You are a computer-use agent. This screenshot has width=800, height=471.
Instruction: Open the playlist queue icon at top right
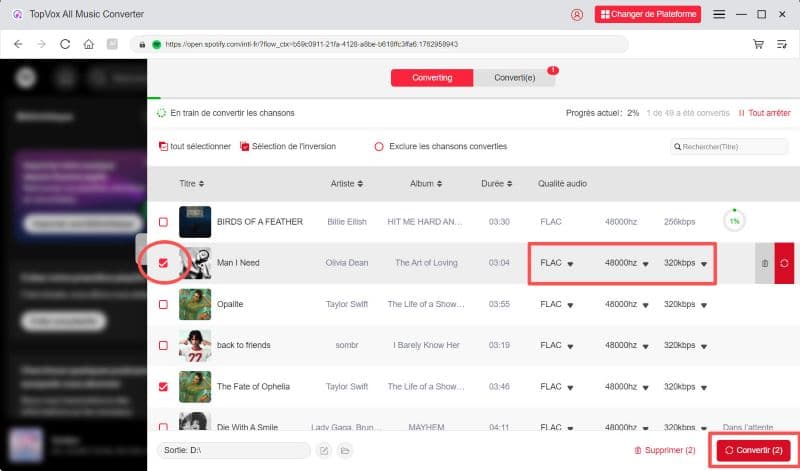click(782, 44)
